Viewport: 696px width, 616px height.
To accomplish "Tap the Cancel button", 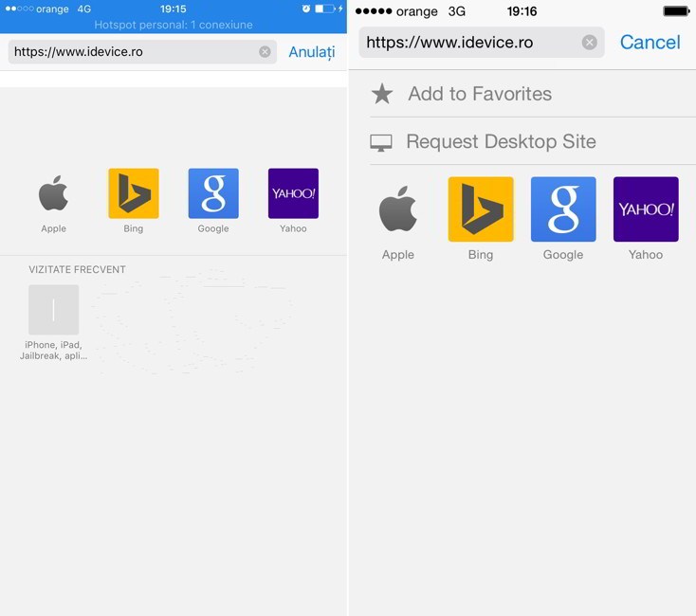I will click(x=650, y=43).
